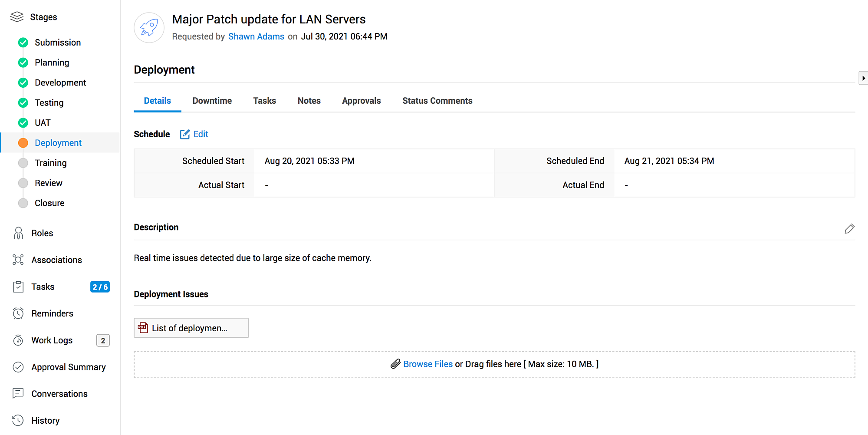Click Scheduled End value Aug 21, 2021
Image resolution: width=868 pixels, height=435 pixels.
(669, 161)
